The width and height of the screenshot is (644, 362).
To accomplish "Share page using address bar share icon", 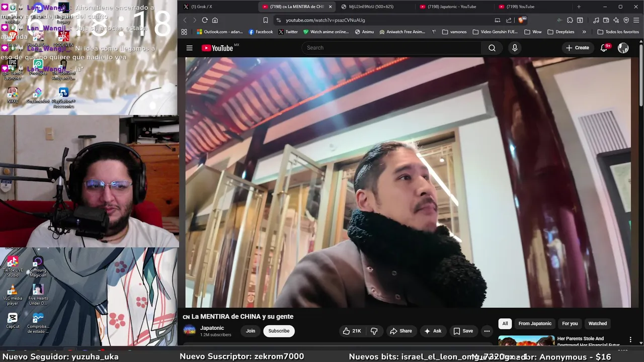I will tap(509, 20).
